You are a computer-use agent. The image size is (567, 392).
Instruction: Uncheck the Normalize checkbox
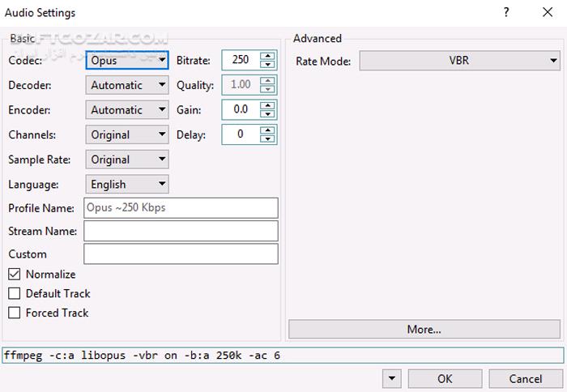[x=15, y=275]
